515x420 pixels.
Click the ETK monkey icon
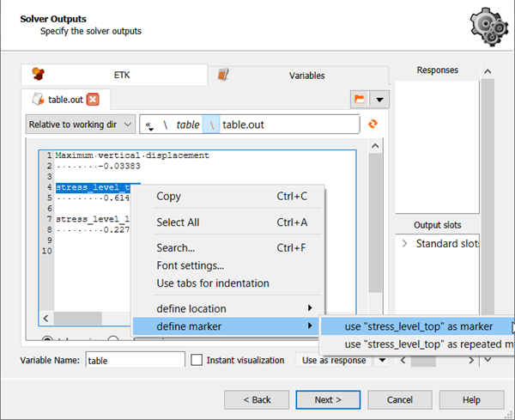(39, 74)
